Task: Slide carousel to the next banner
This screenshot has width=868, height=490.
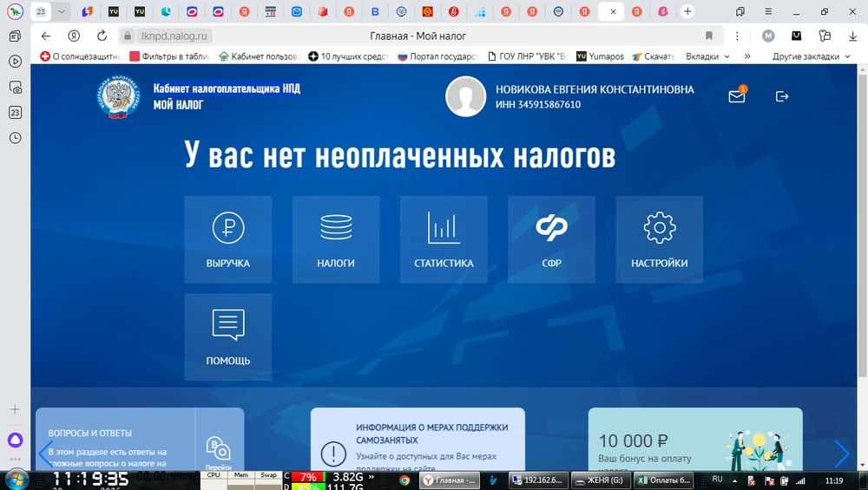Action: (841, 453)
